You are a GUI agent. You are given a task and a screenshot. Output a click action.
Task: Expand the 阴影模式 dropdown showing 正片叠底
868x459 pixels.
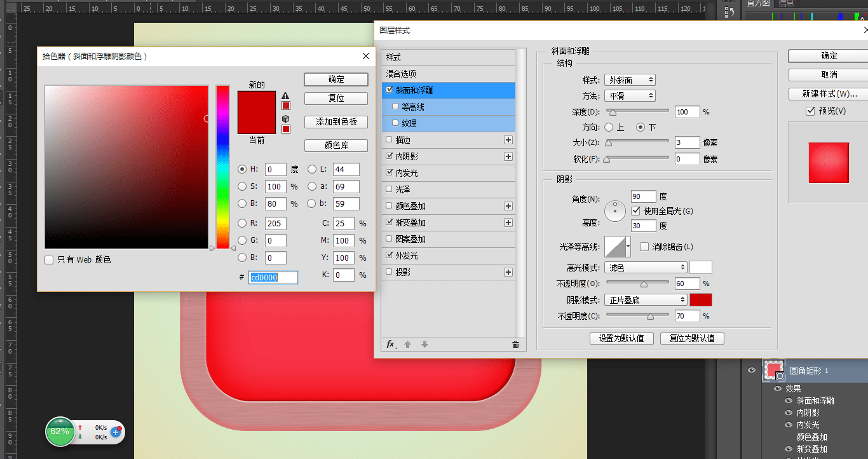645,300
